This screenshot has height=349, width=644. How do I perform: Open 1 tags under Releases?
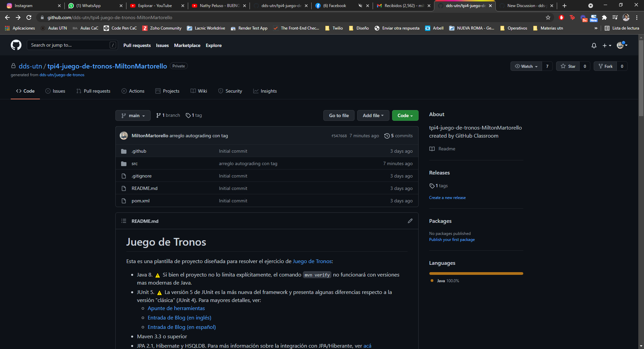pyautogui.click(x=438, y=186)
